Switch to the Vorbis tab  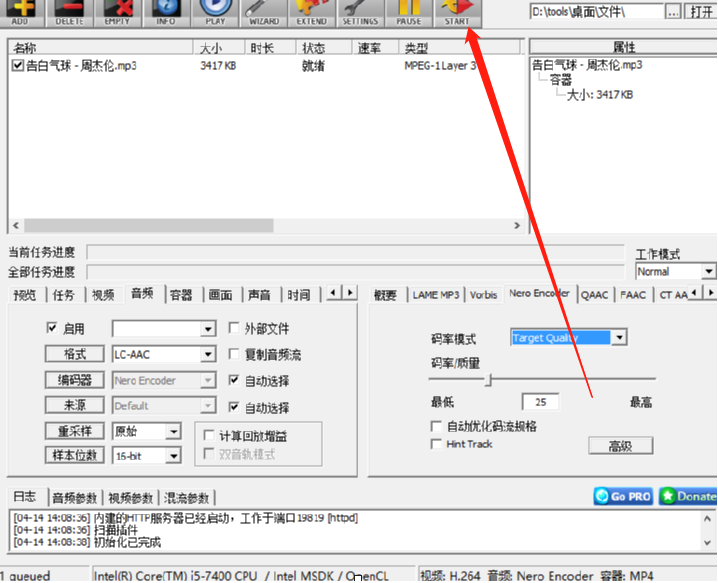[x=483, y=295]
